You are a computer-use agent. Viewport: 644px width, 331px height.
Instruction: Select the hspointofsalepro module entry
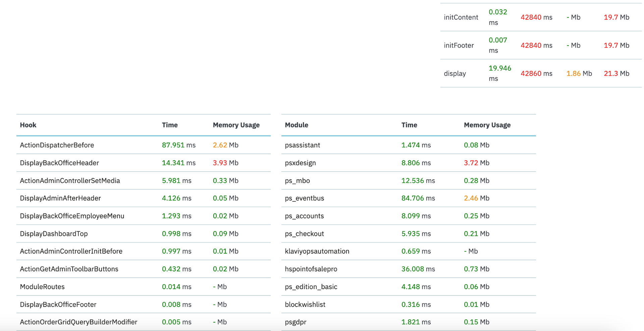click(x=311, y=269)
